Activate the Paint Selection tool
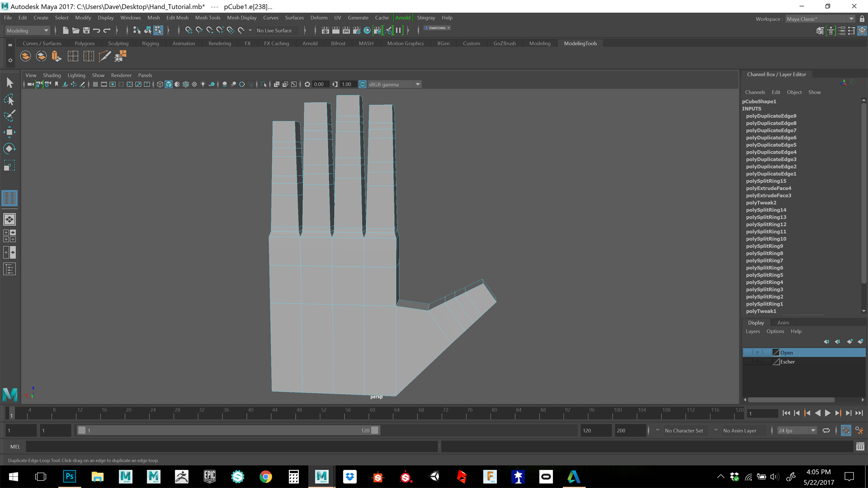The image size is (868, 488). 9,116
